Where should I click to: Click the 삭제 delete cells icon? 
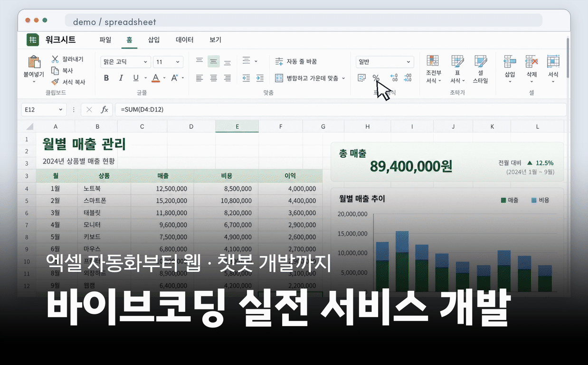click(x=531, y=61)
